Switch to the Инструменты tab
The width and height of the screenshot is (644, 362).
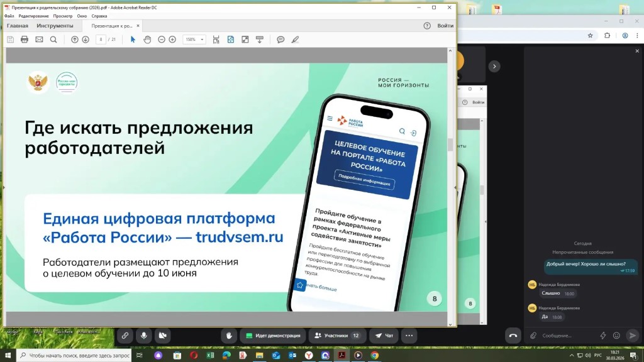click(x=55, y=25)
